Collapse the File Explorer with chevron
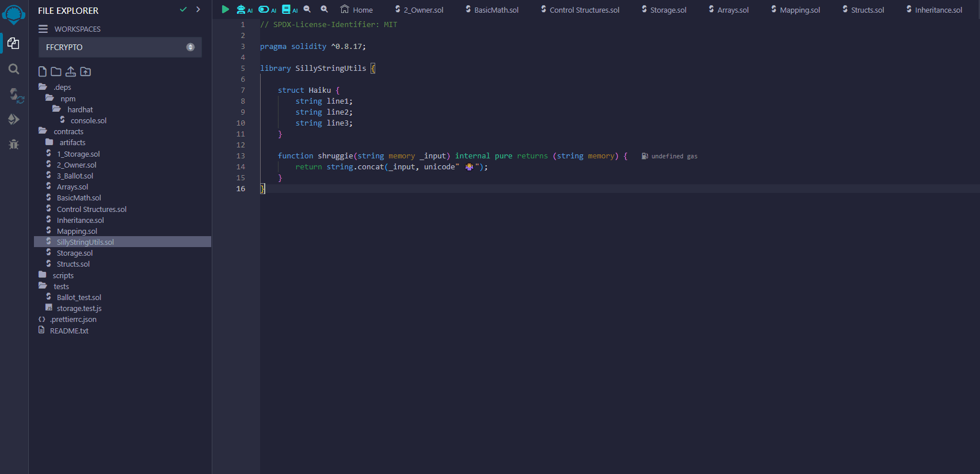This screenshot has width=980, height=474. pos(198,9)
